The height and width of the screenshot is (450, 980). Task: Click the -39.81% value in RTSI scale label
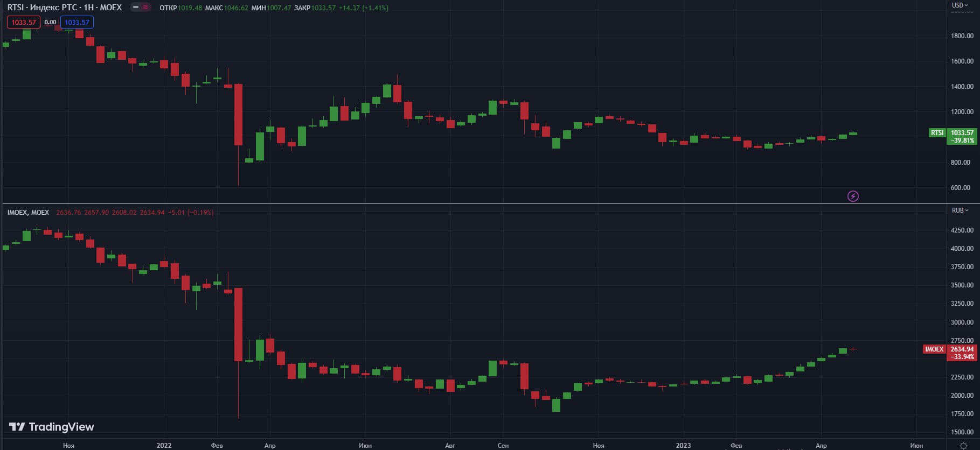[x=963, y=140]
